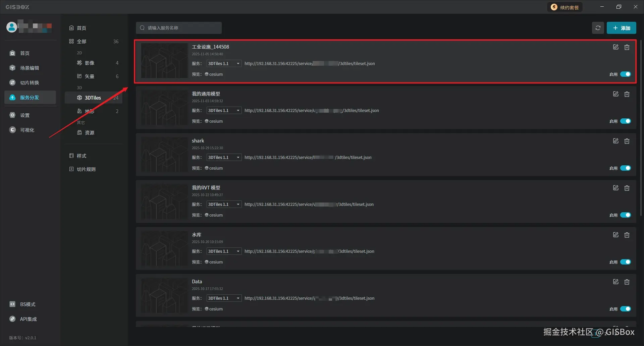Delete the shark service
This screenshot has width=644, height=346.
tap(627, 141)
